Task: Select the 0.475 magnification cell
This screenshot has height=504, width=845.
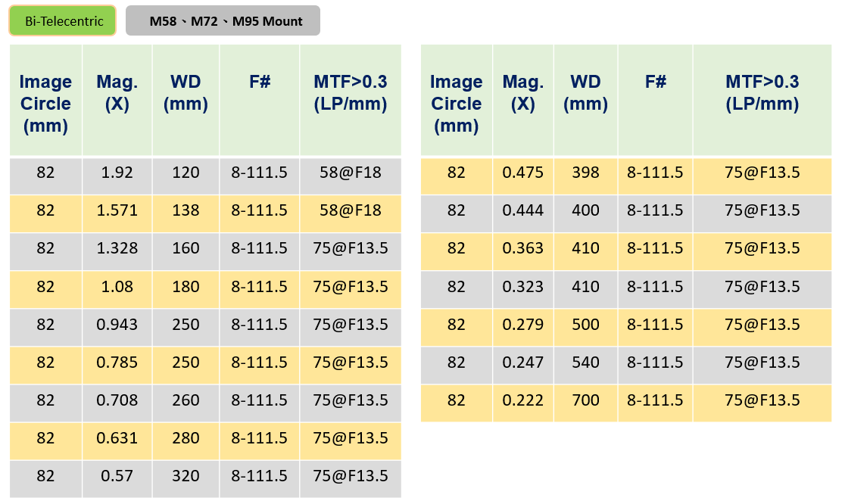Action: coord(522,173)
